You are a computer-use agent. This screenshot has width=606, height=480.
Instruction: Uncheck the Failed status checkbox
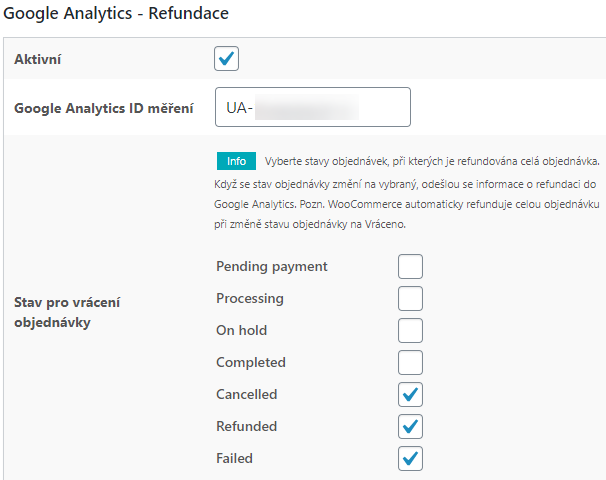click(x=410, y=459)
